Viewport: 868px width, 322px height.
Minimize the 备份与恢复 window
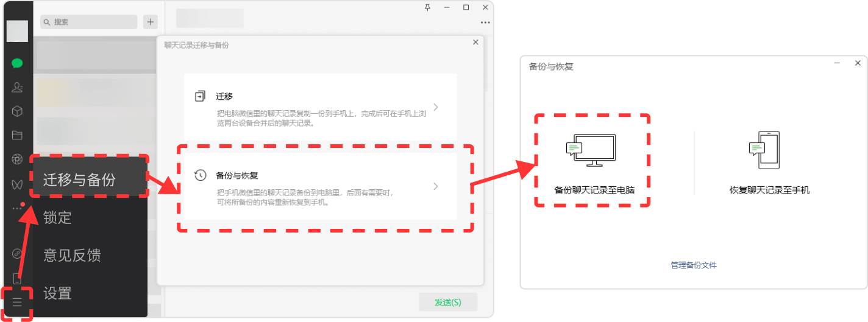point(838,63)
